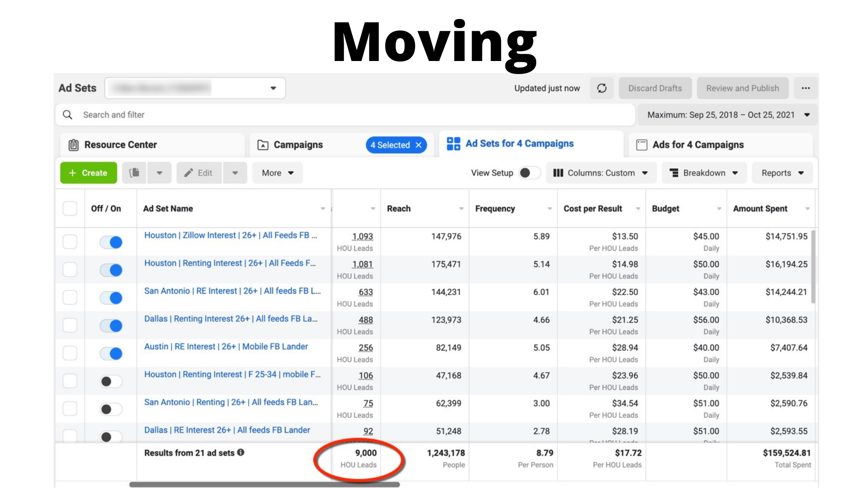The image size is (868, 488).
Task: Open the three-dots more options menu
Action: [806, 88]
